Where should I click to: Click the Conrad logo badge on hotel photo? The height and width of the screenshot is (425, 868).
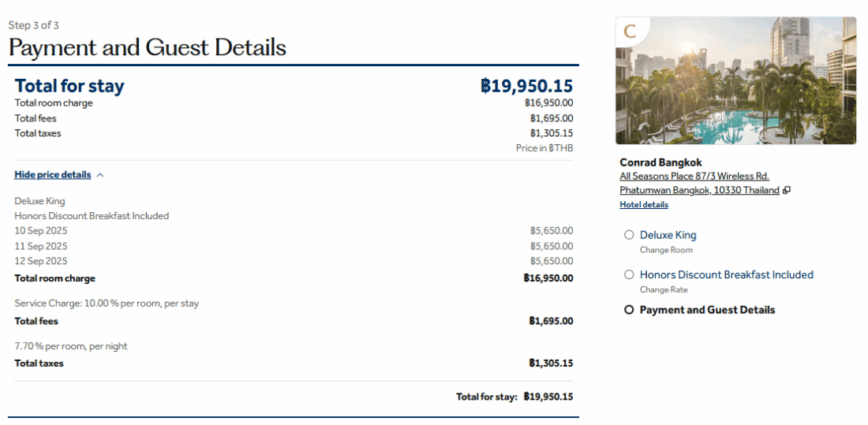(x=630, y=32)
